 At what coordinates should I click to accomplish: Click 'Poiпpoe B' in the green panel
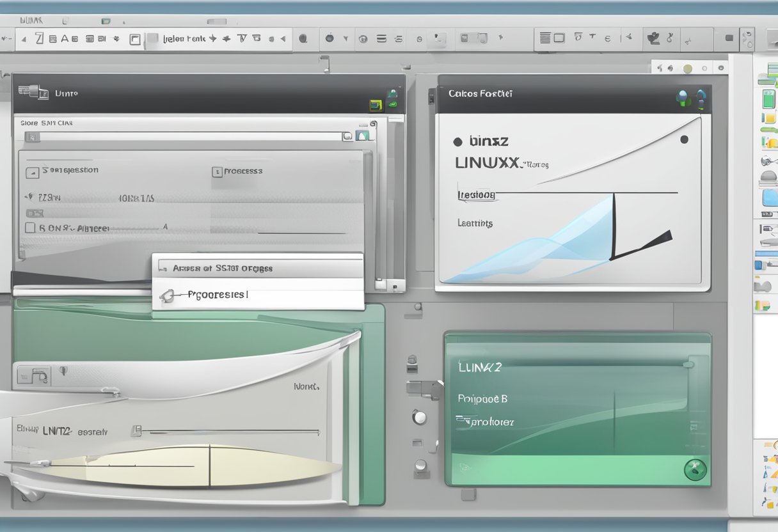click(x=482, y=398)
